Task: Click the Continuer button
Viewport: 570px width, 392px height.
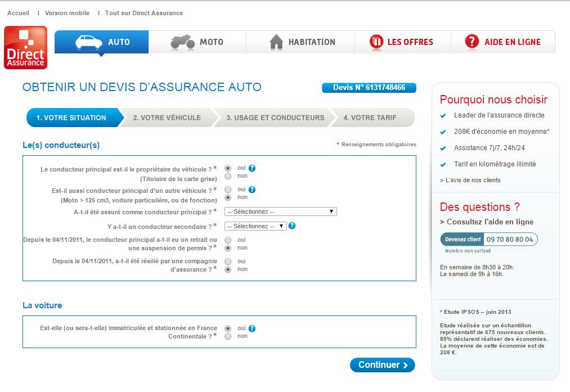Action: [383, 365]
